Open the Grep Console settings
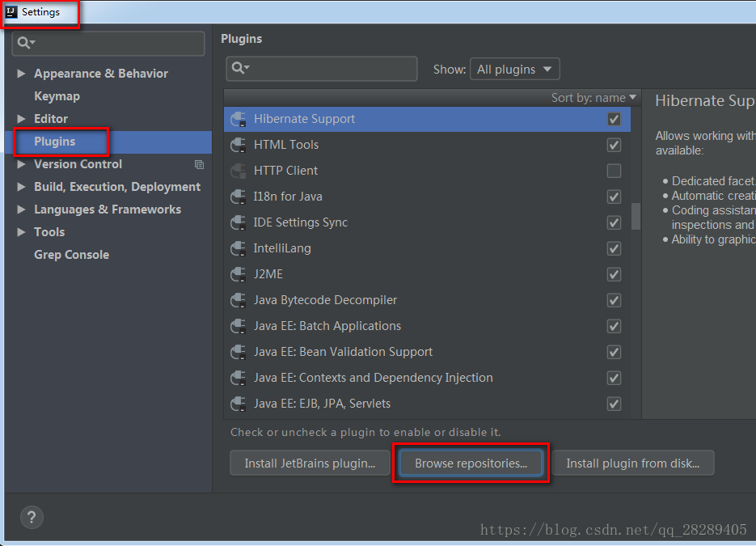Image resolution: width=756 pixels, height=546 pixels. pyautogui.click(x=71, y=255)
